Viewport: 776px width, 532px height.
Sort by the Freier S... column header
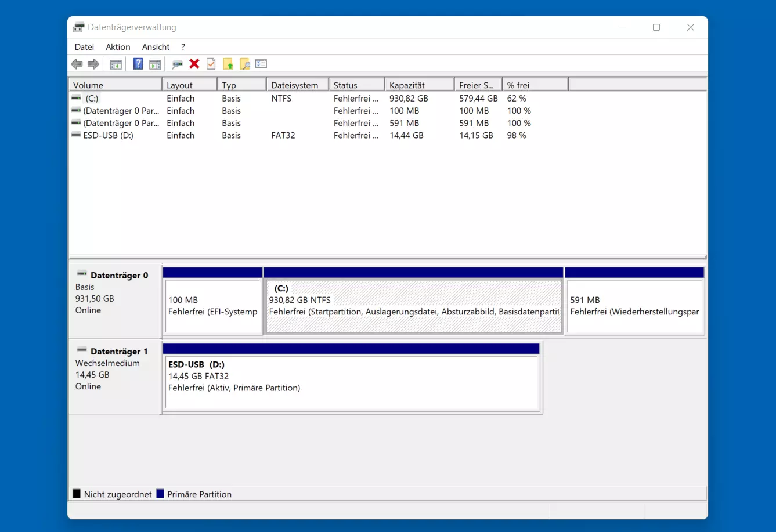(478, 85)
